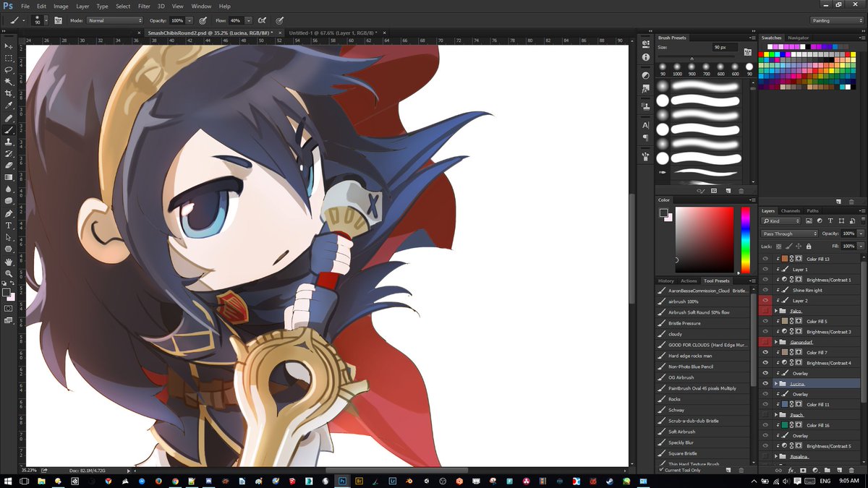
Task: Show the Ganondorf group
Action: [x=765, y=342]
